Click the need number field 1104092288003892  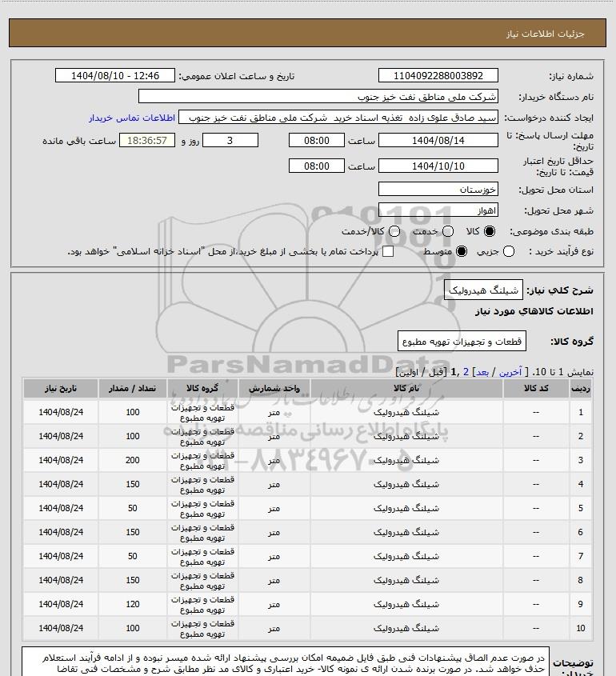point(438,75)
